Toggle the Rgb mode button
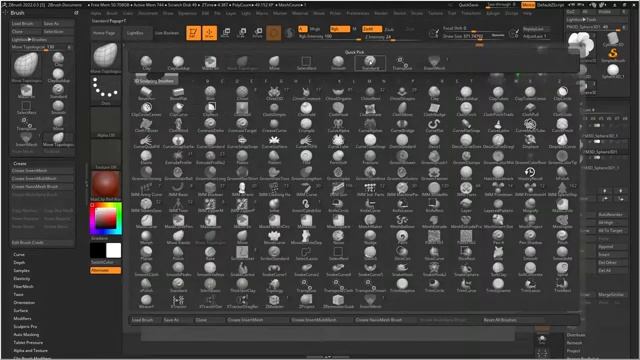The width and height of the screenshot is (640, 360). click(340, 29)
